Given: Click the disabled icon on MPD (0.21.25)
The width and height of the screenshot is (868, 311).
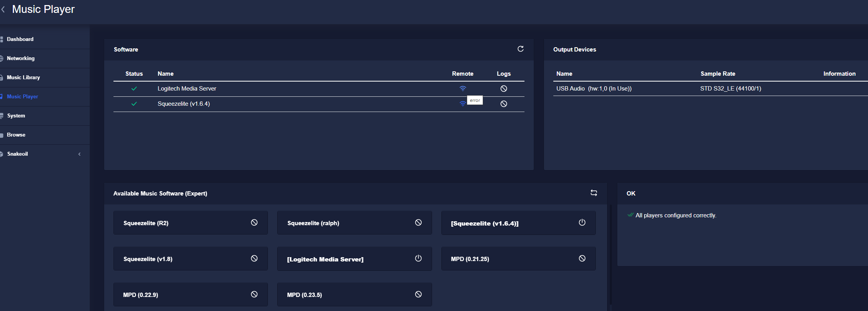Looking at the screenshot, I should pos(582,258).
